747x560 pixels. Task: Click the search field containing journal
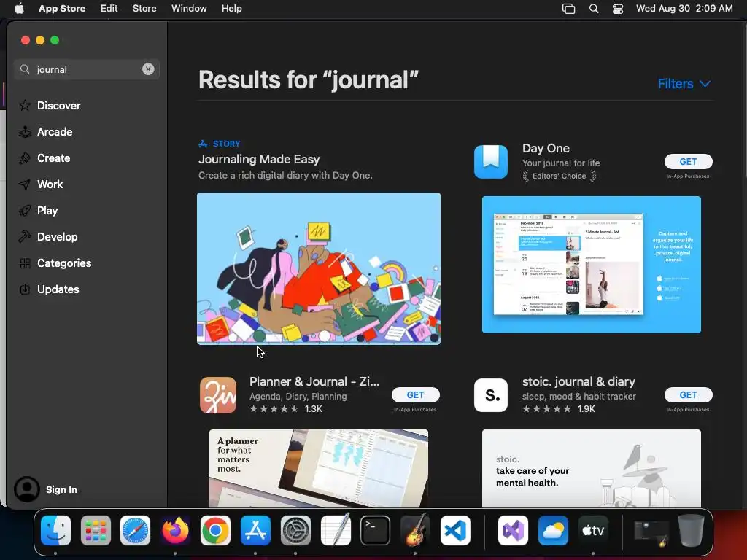coord(86,69)
